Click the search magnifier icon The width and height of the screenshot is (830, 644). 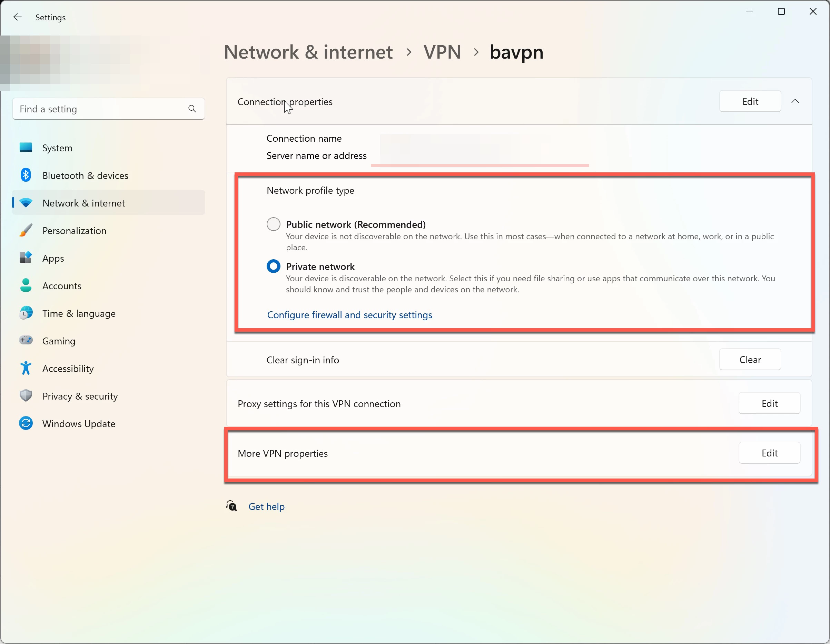click(x=192, y=109)
